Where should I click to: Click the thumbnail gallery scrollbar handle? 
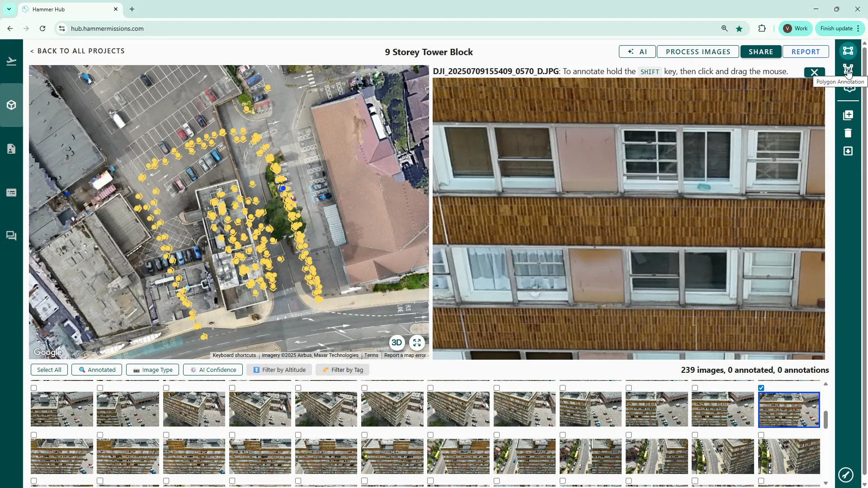tap(826, 419)
